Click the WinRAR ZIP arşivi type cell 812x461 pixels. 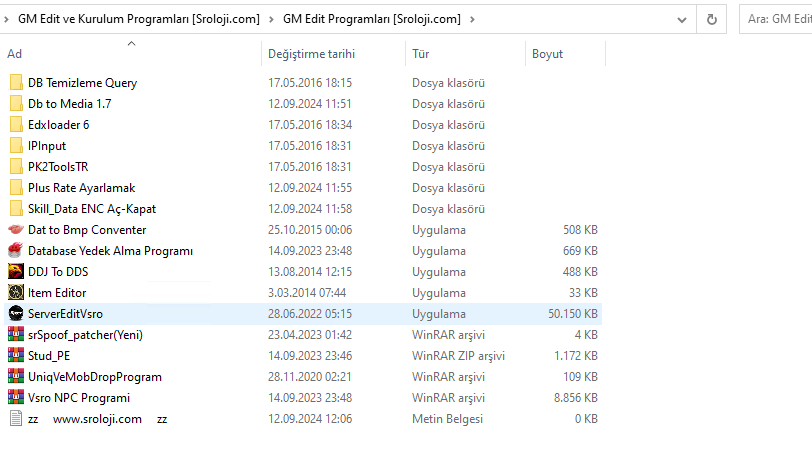(x=458, y=356)
